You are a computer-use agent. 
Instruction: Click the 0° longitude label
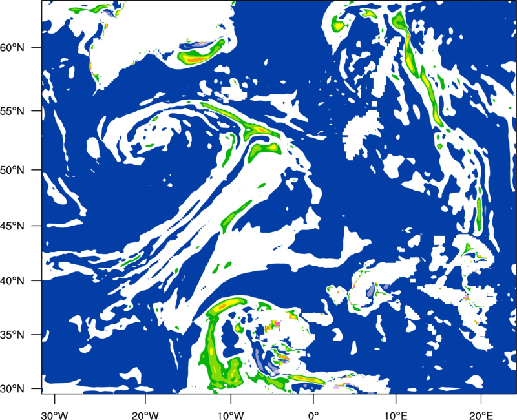313,415
